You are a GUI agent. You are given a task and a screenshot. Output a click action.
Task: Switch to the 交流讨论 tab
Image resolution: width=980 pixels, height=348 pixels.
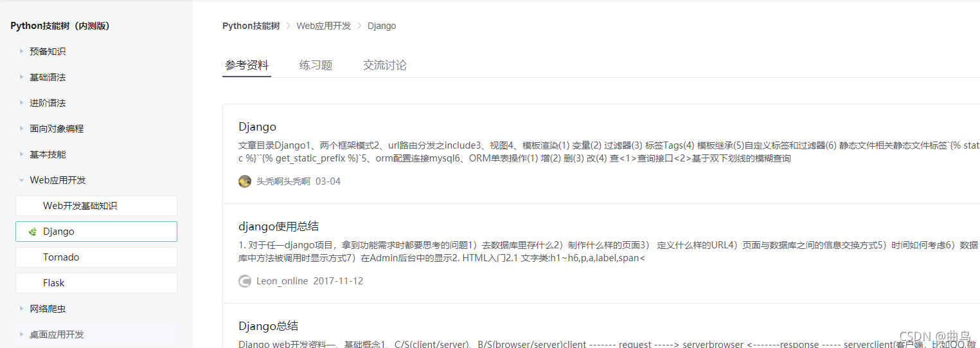(384, 65)
